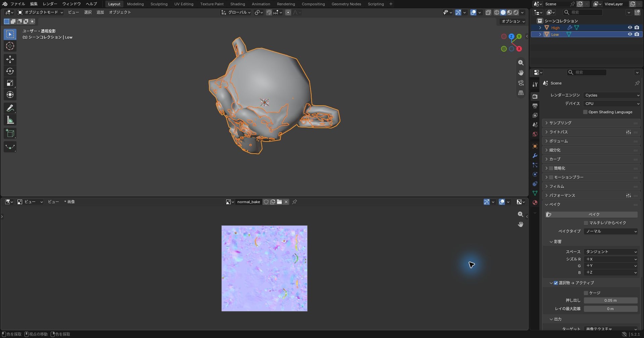Enable ケージ checkbox
The image size is (644, 338).
(586, 293)
